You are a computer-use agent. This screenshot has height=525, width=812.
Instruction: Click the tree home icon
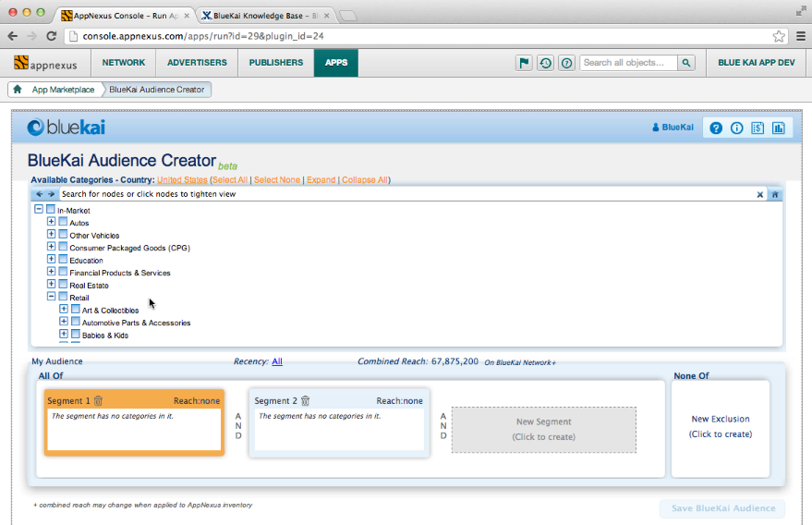click(x=775, y=194)
